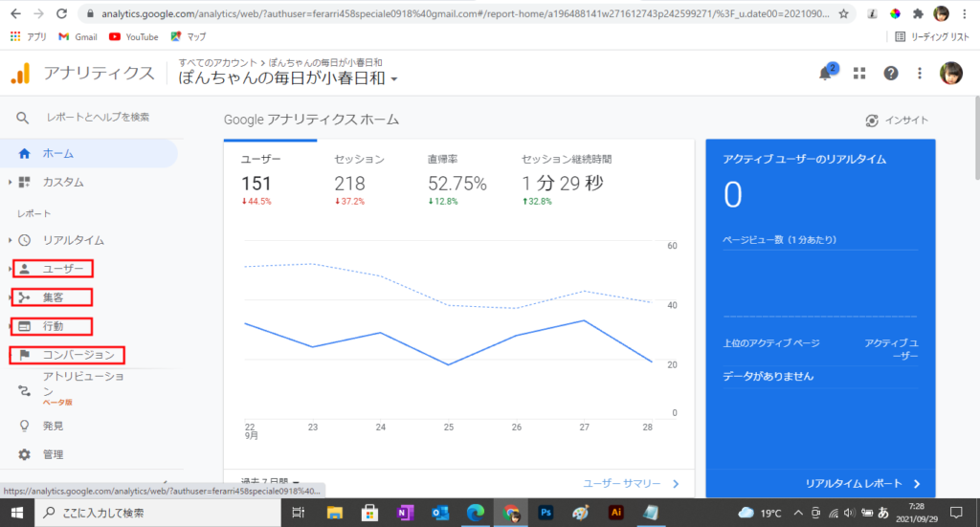The height and width of the screenshot is (527, 980).
Task: Open the ユーザー サマリー chevron arrow
Action: [x=676, y=483]
